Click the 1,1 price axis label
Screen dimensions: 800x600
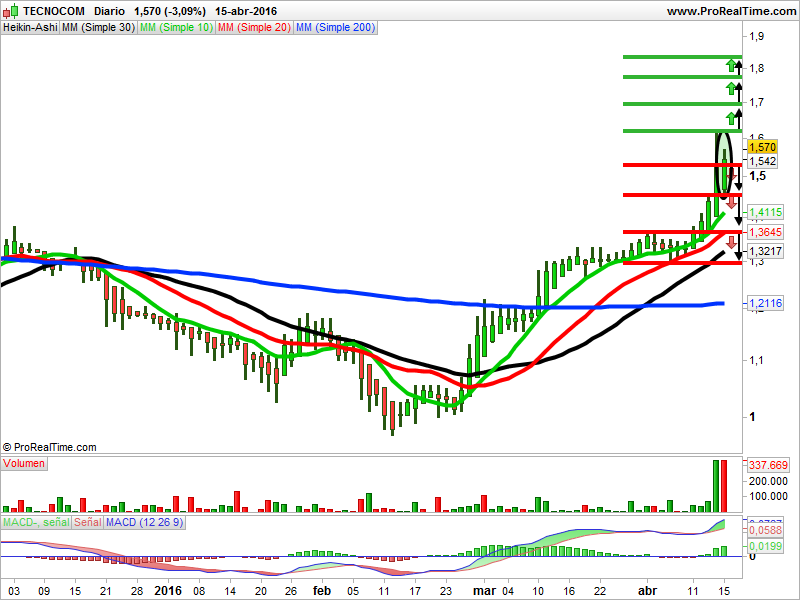point(757,360)
